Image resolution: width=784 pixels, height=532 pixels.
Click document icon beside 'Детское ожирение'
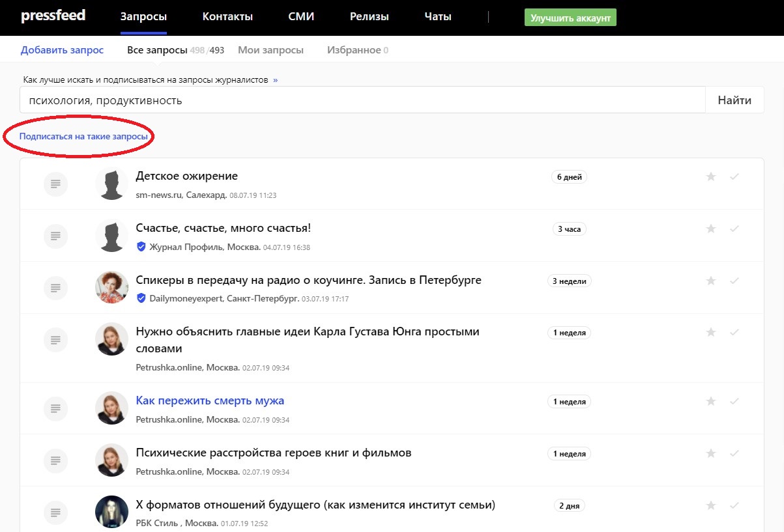tap(56, 184)
